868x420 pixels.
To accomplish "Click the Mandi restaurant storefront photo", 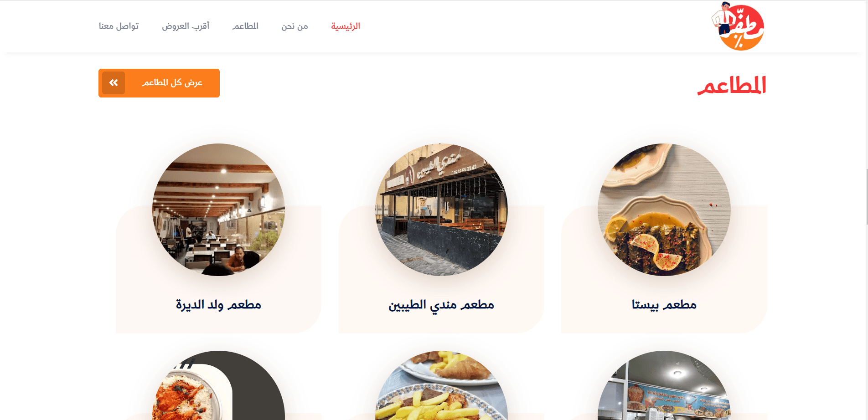I will coord(441,210).
